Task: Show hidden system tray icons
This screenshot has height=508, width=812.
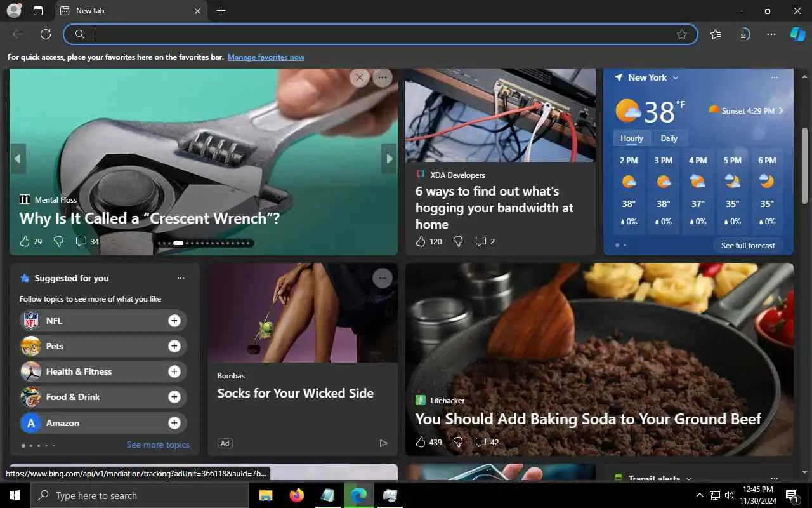Action: pyautogui.click(x=700, y=495)
